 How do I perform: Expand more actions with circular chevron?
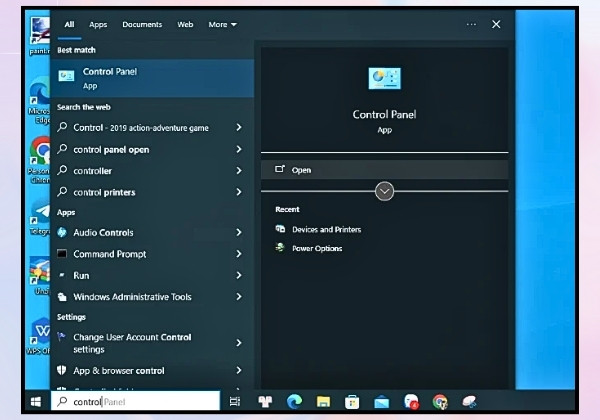coord(385,191)
